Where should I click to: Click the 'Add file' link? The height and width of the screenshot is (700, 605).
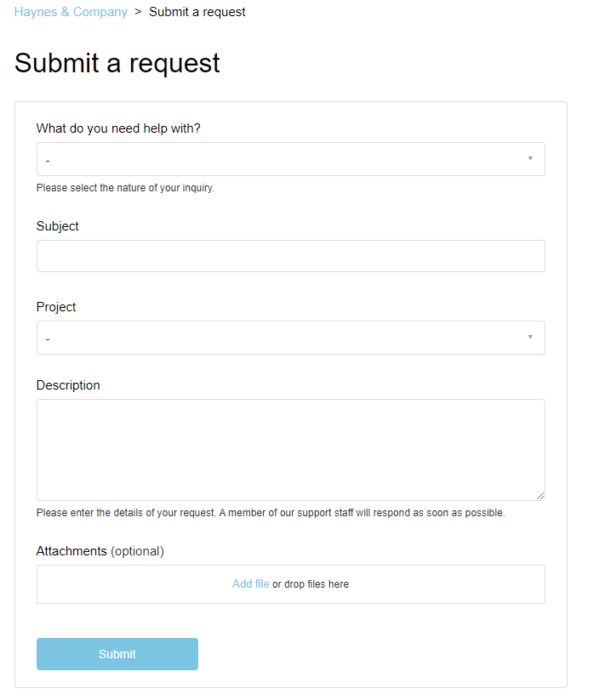[x=250, y=584]
